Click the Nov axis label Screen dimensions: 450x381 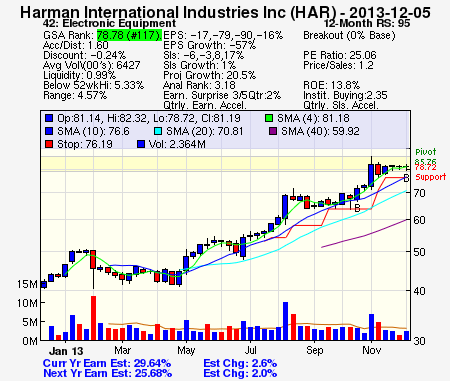[x=372, y=350]
